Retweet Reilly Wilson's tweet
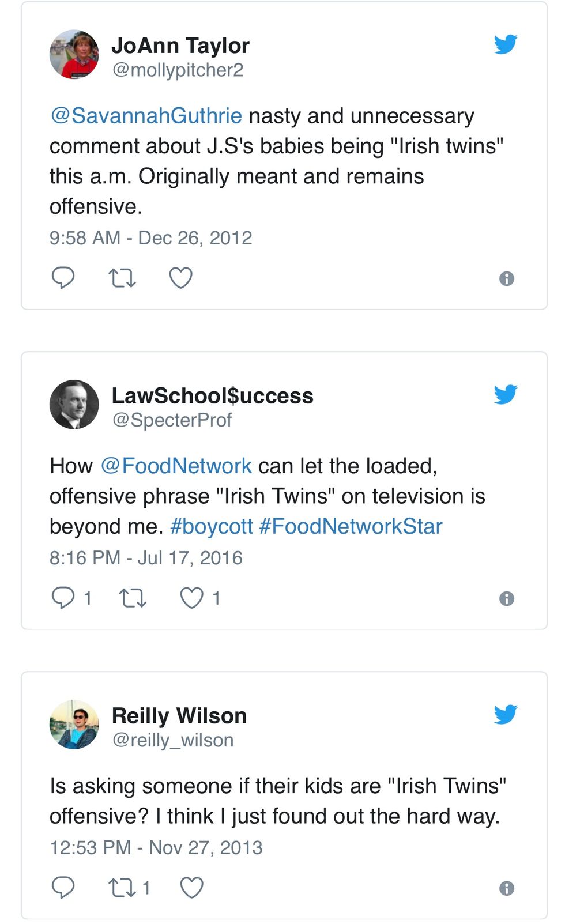 click(x=122, y=888)
